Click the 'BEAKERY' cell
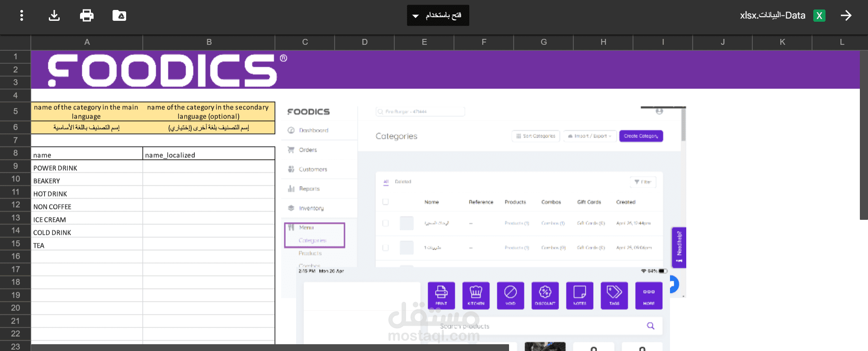868x351 pixels. pos(87,180)
